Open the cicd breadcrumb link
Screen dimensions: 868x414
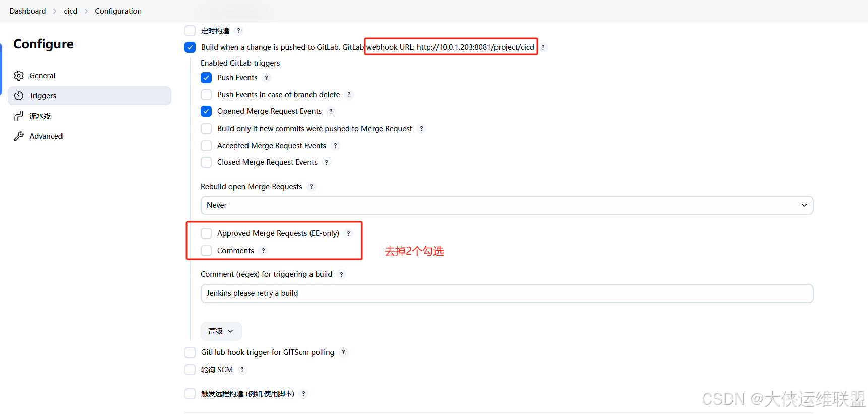tap(71, 11)
